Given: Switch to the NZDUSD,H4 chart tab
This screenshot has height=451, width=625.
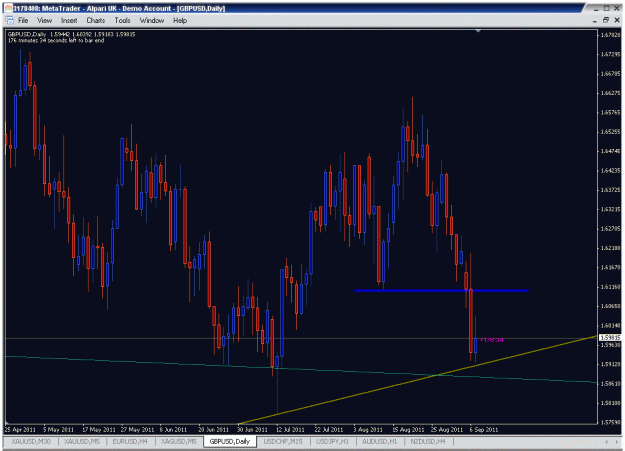Looking at the screenshot, I should [x=428, y=441].
